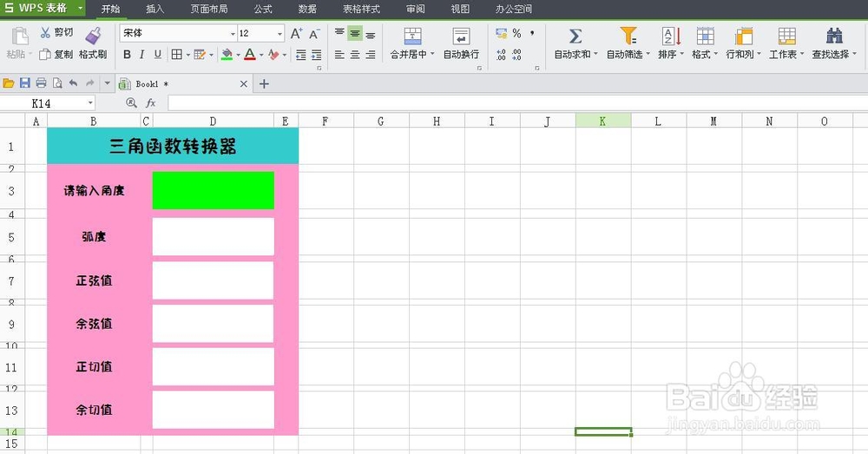The width and height of the screenshot is (868, 454).
Task: Align text to bottom
Action: pyautogui.click(x=371, y=34)
